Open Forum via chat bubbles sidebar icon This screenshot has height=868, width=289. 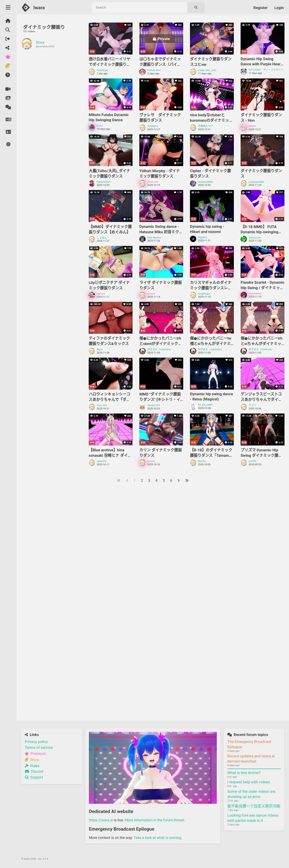pos(8,107)
